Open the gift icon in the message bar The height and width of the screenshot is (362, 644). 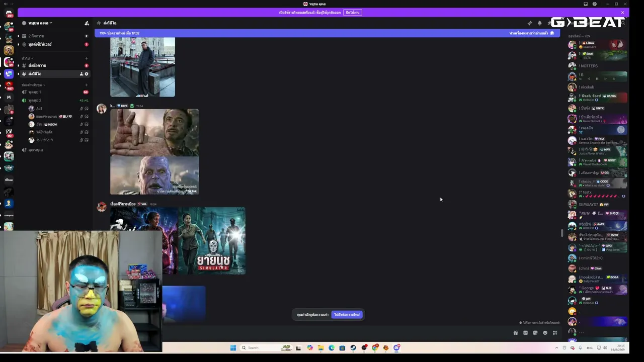click(515, 333)
